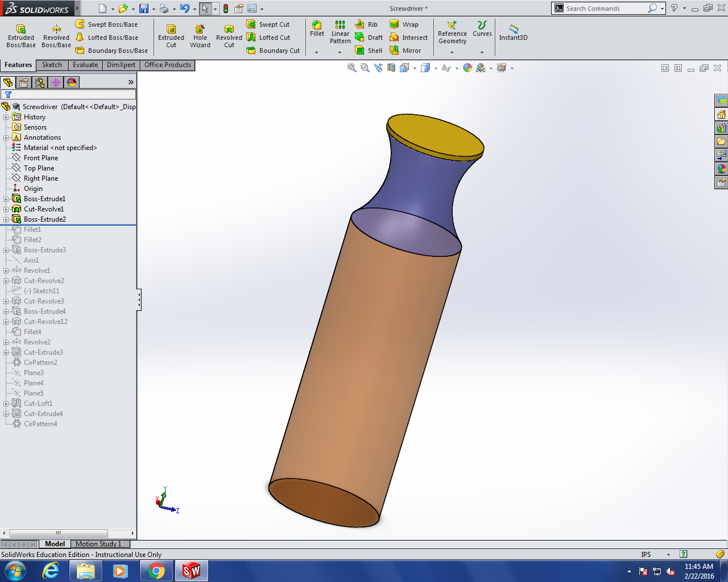Toggle Instant3D mode
Screen dimensions: 728x582
pyautogui.click(x=513, y=32)
